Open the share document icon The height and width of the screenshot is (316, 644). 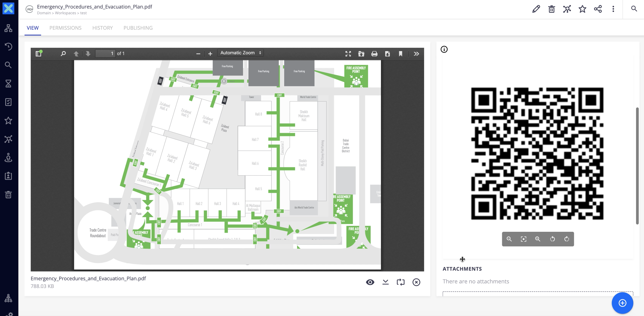click(598, 9)
